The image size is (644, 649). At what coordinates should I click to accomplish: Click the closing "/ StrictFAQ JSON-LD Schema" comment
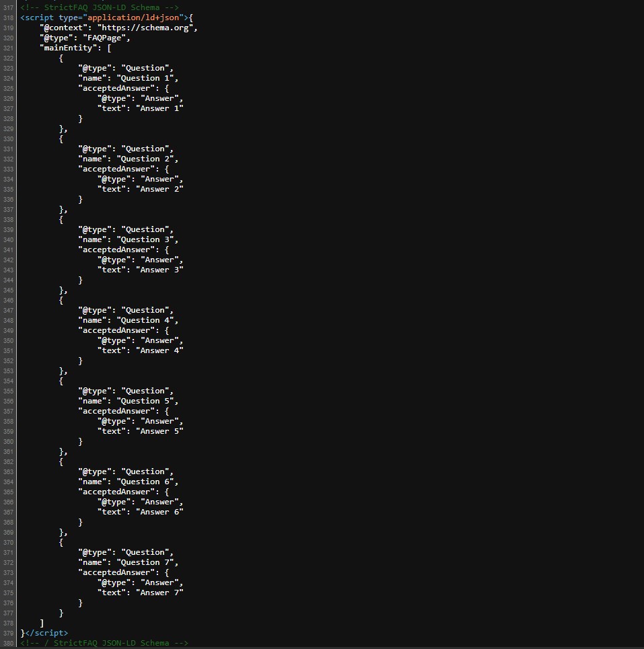(104, 643)
